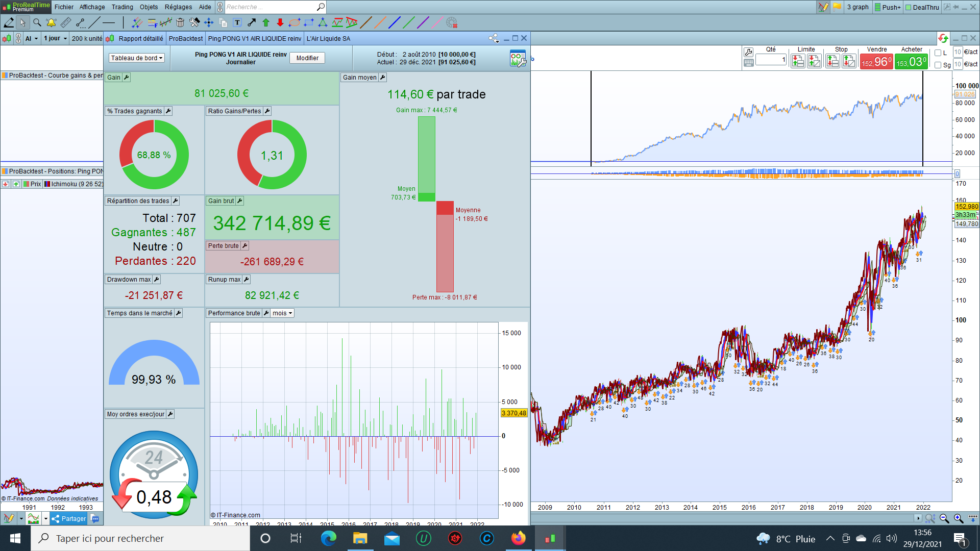Open the Tableau de bord dropdown
This screenshot has width=980, height=551.
136,58
